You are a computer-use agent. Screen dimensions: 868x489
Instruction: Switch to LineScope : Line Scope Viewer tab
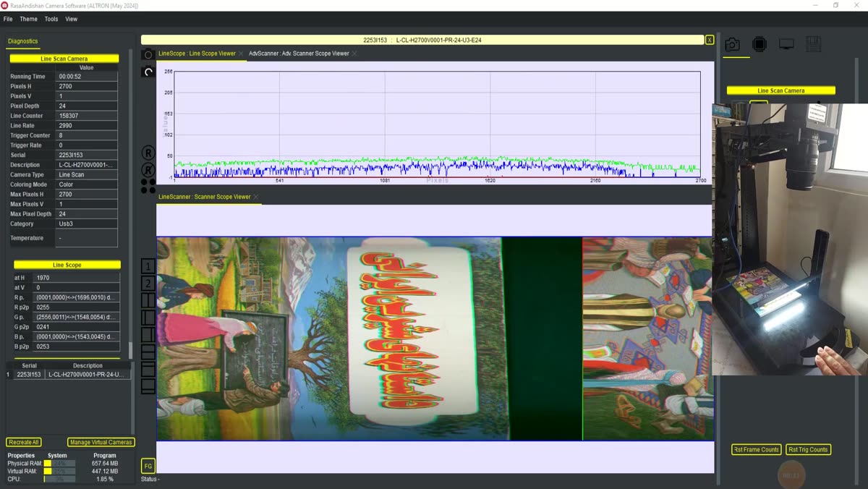(x=197, y=54)
